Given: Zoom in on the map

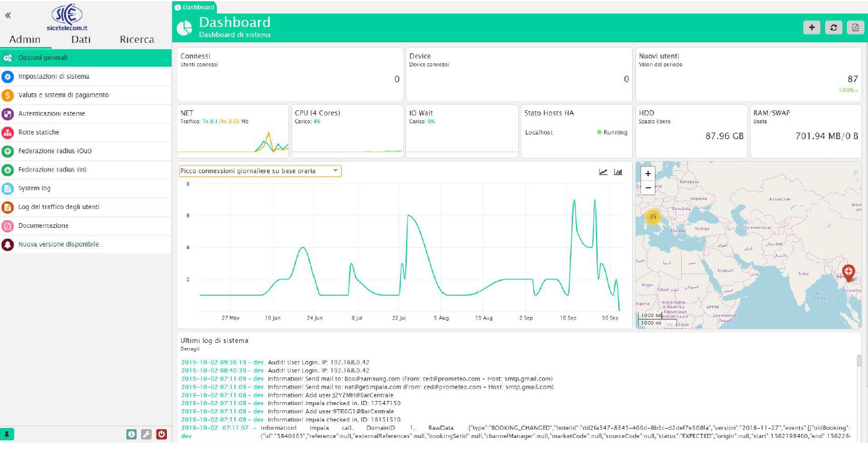Looking at the screenshot, I should point(648,174).
